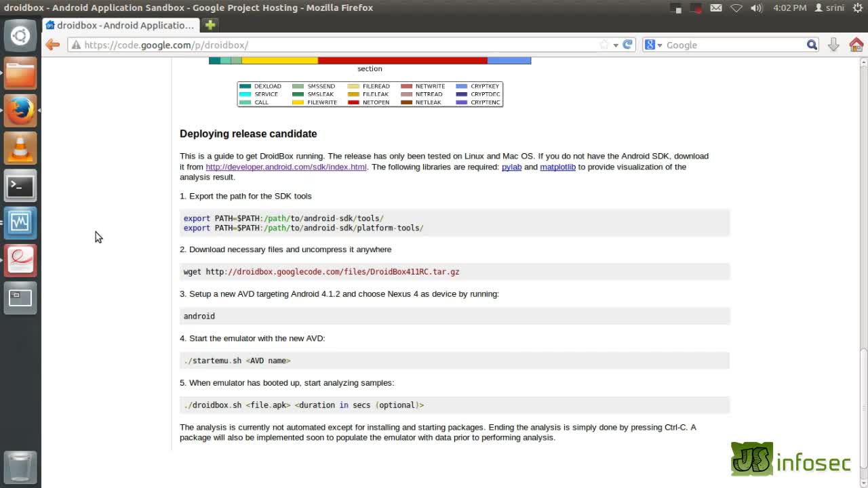Click the "Deploying release candidate" heading
The height and width of the screenshot is (488, 868).
[248, 134]
